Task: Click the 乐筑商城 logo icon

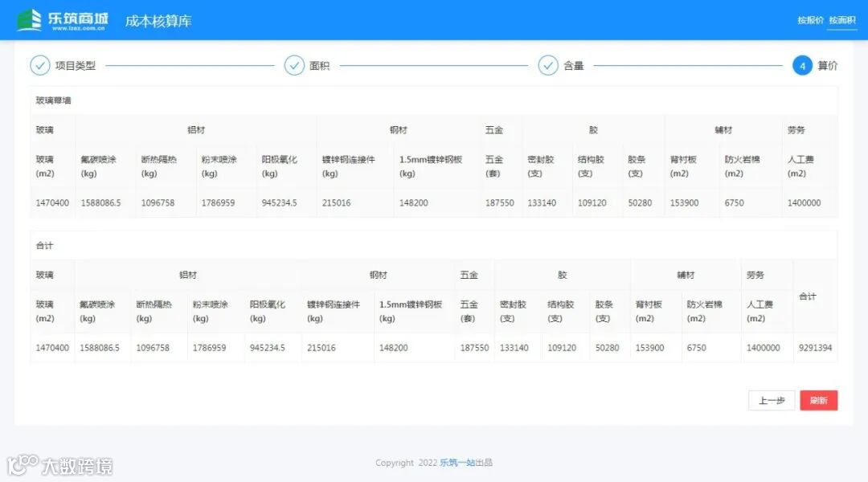Action: pyautogui.click(x=30, y=20)
